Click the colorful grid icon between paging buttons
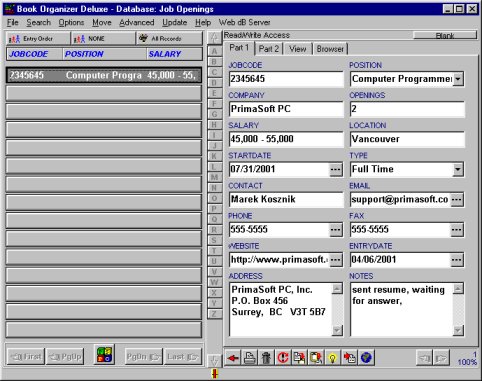Screen dimensions: 482x381 104,355
